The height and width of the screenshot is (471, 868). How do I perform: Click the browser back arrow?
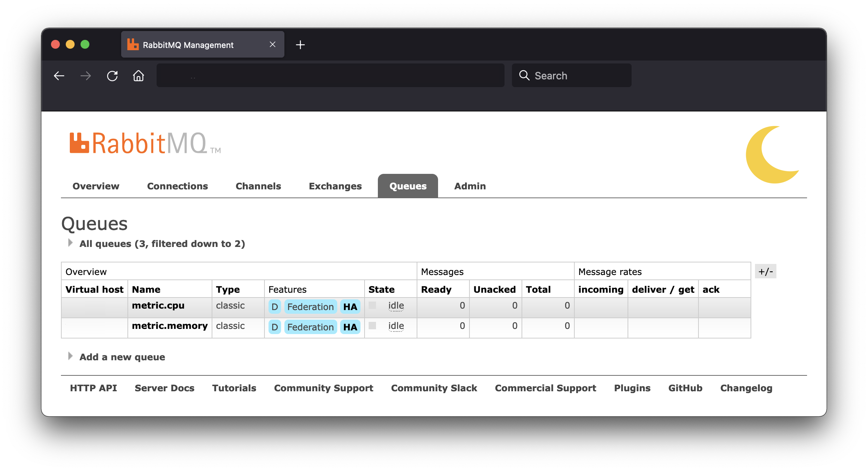(x=59, y=76)
